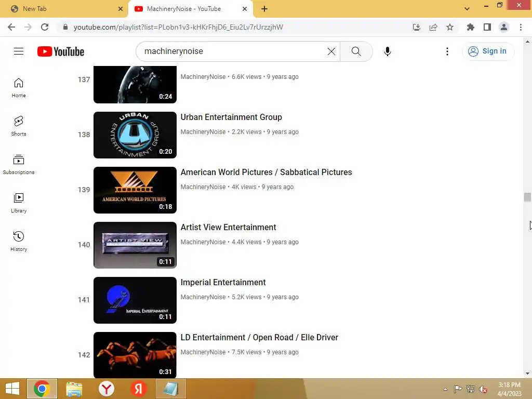Click the Sign in button
This screenshot has height=399, width=532.
pyautogui.click(x=488, y=51)
